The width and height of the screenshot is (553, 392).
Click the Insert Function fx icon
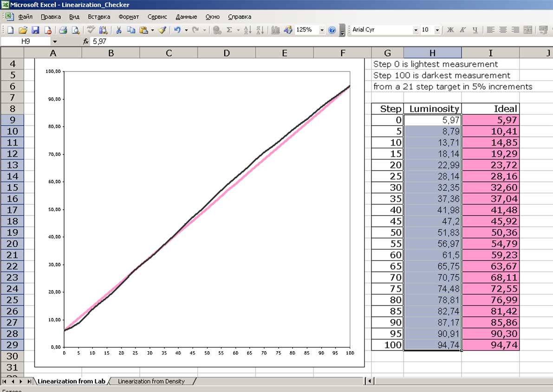tap(85, 42)
